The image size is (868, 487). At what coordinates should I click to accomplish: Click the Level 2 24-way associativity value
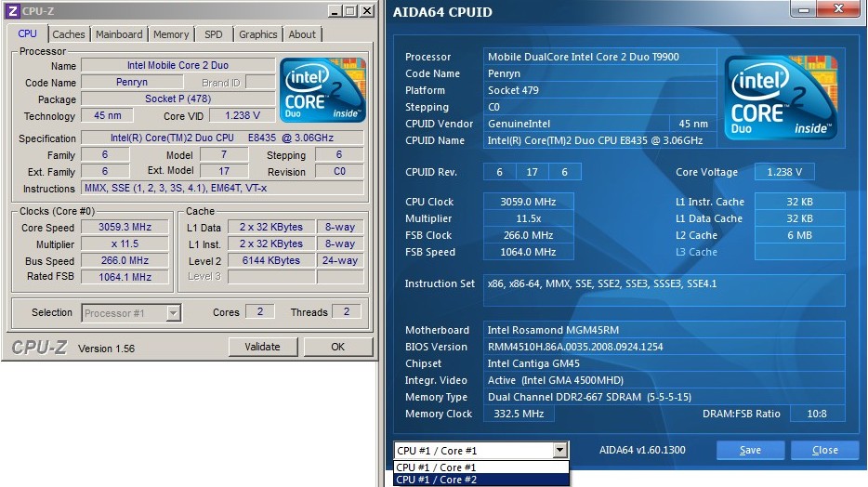[340, 260]
